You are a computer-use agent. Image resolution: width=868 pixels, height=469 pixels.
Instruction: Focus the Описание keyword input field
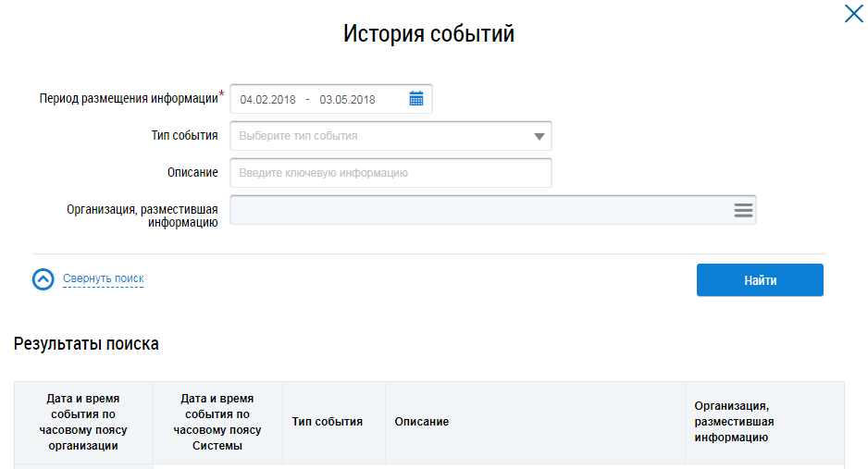point(390,173)
